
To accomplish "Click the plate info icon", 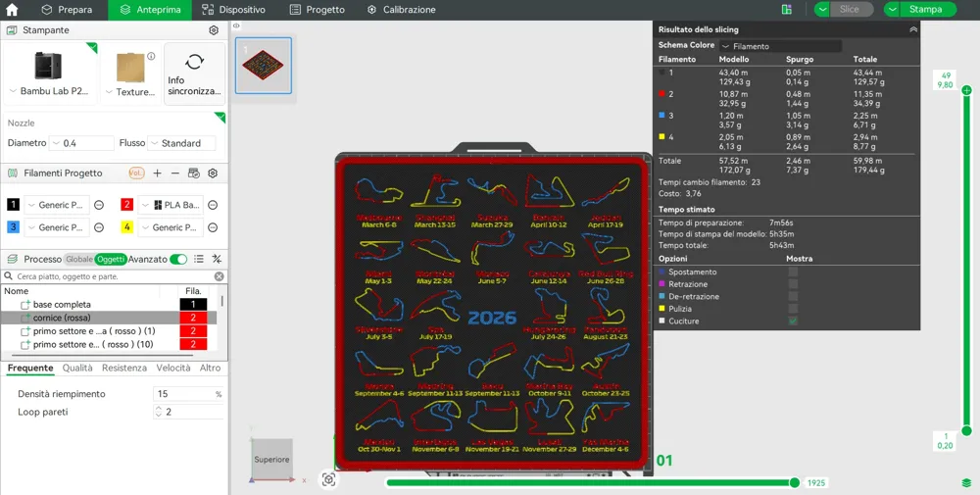I will [151, 56].
